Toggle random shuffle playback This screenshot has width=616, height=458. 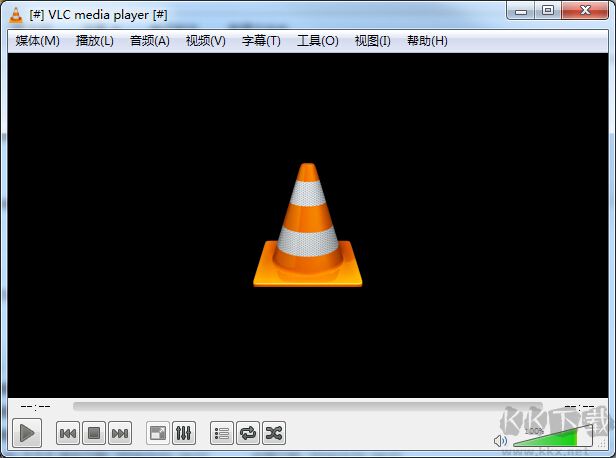(x=274, y=433)
